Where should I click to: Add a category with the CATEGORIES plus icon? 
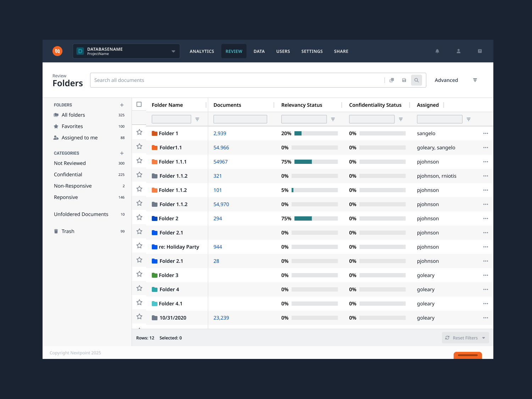[x=122, y=153]
